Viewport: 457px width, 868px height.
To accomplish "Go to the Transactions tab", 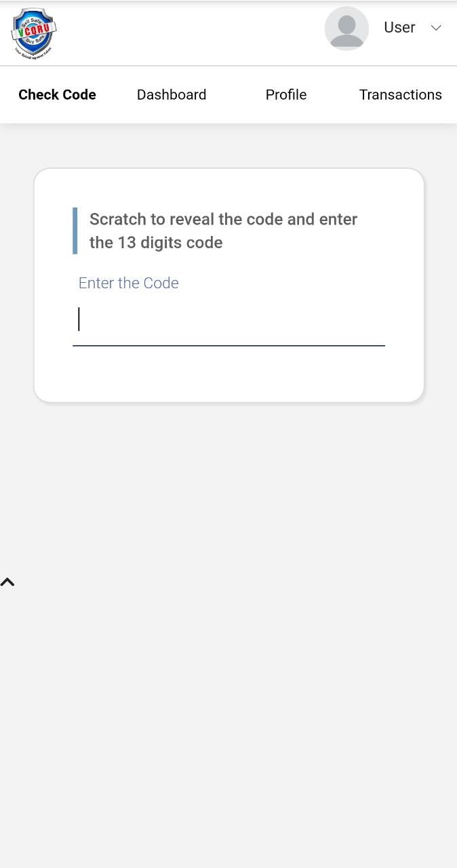I will 401,95.
